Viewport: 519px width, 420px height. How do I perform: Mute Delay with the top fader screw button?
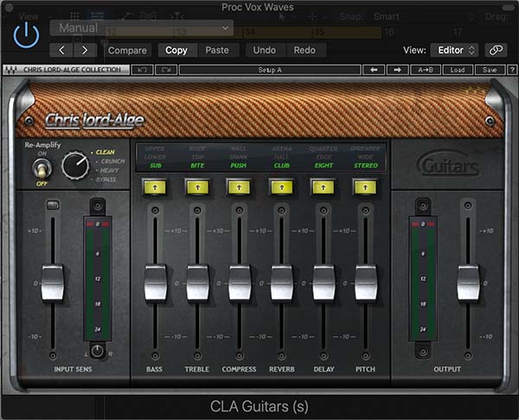tap(324, 210)
